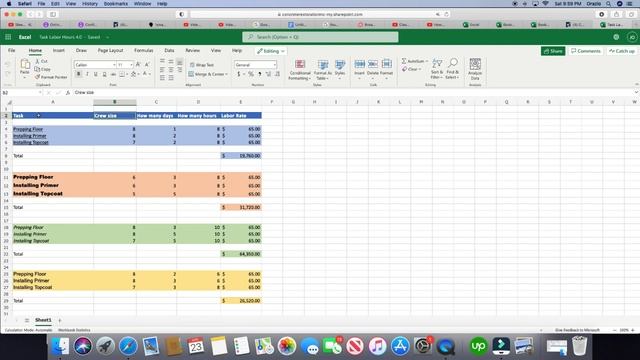Image resolution: width=640 pixels, height=360 pixels.
Task: Toggle Italic formatting
Action: 87,74
